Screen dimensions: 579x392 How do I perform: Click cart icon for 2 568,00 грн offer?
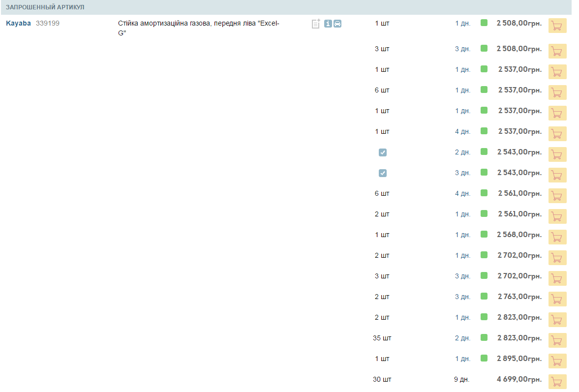click(557, 237)
